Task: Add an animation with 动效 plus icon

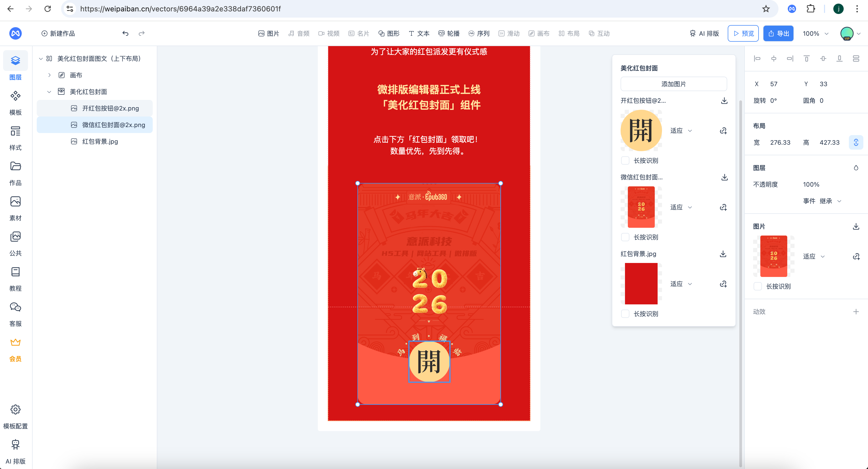Action: coord(856,312)
